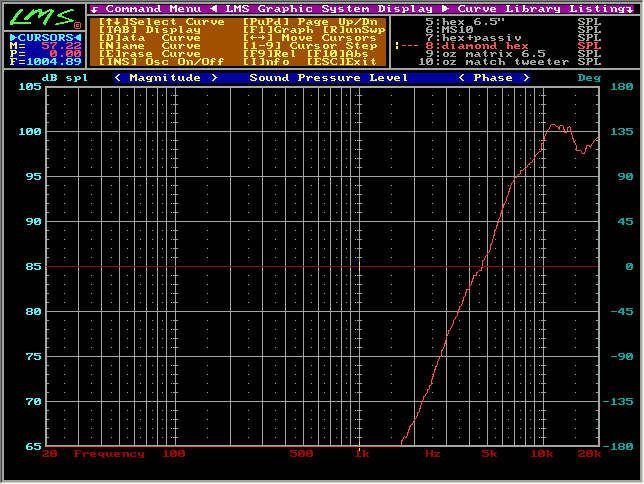Screen dimensions: 644x484
Task: Click left chevron before Phase
Action: (x=462, y=78)
